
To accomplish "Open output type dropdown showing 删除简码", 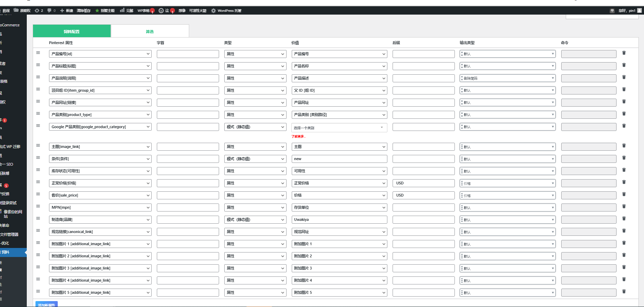I will coord(507,78).
